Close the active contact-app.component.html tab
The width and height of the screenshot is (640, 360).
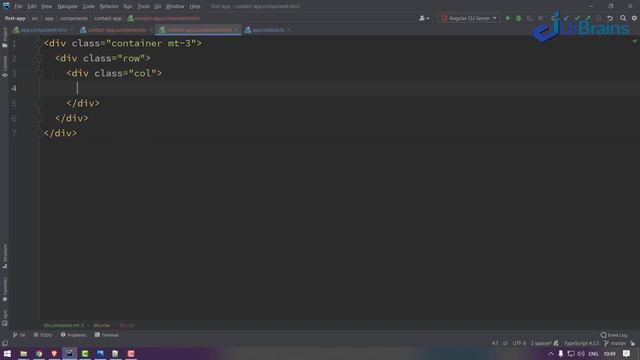coord(236,30)
